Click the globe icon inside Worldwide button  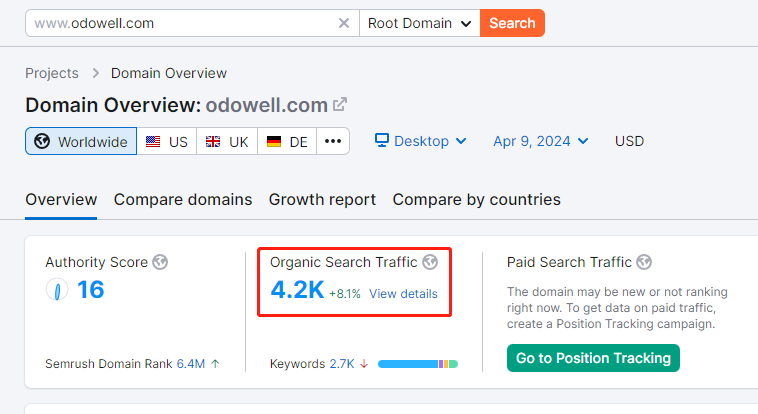click(42, 141)
